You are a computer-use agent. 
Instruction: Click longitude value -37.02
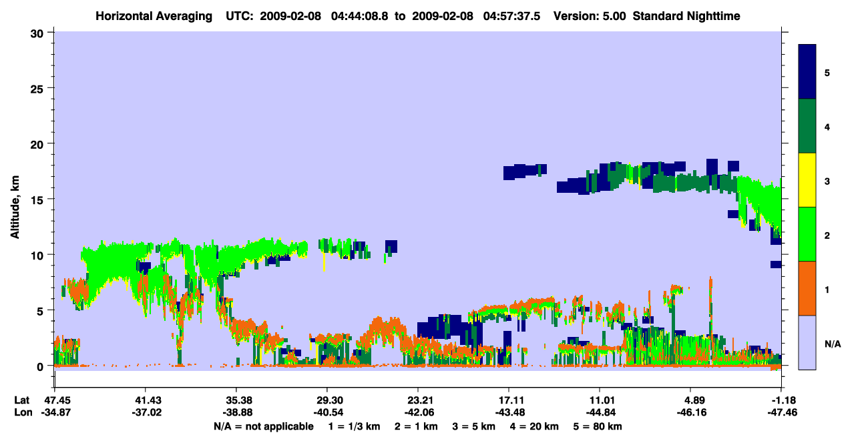click(146, 413)
